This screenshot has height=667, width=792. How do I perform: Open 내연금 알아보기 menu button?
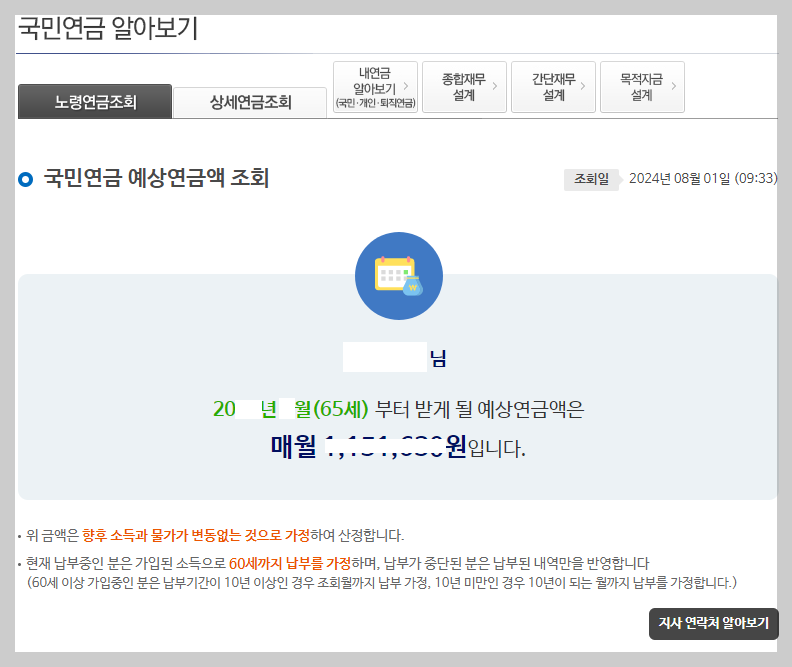click(375, 87)
